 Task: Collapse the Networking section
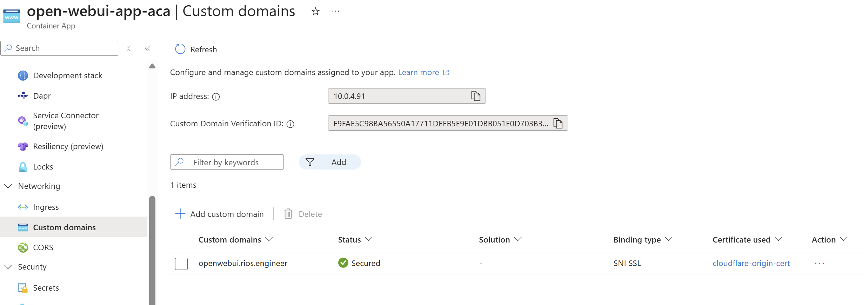coord(8,186)
